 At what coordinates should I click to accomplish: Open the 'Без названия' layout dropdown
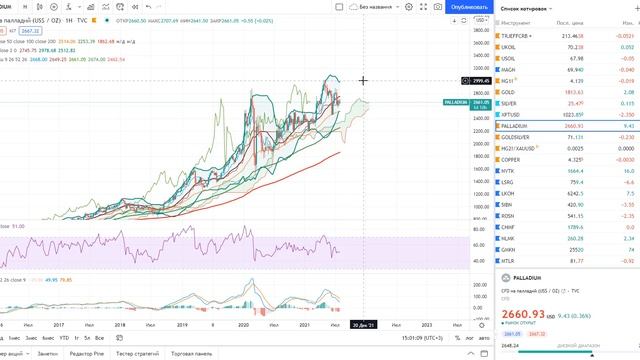tap(379, 7)
